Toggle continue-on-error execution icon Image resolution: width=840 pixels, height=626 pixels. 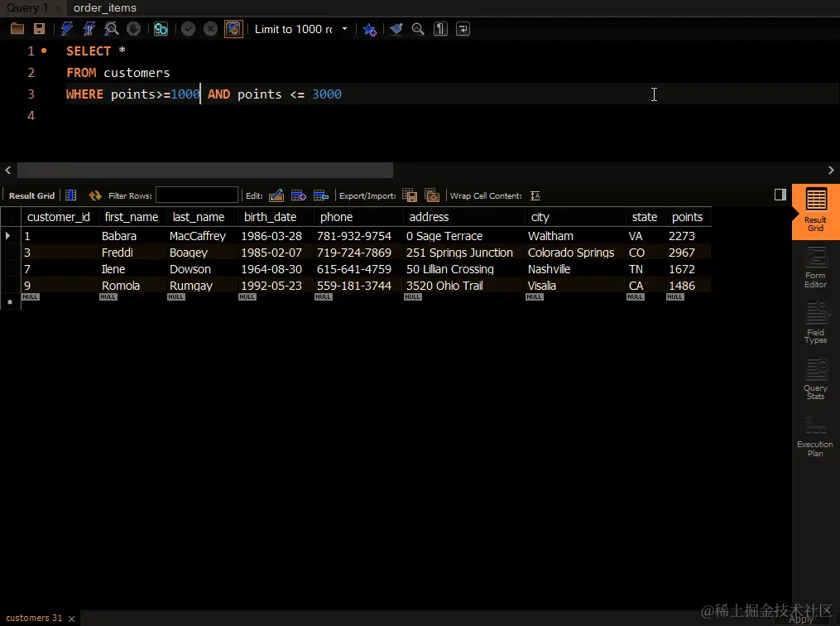[x=161, y=29]
